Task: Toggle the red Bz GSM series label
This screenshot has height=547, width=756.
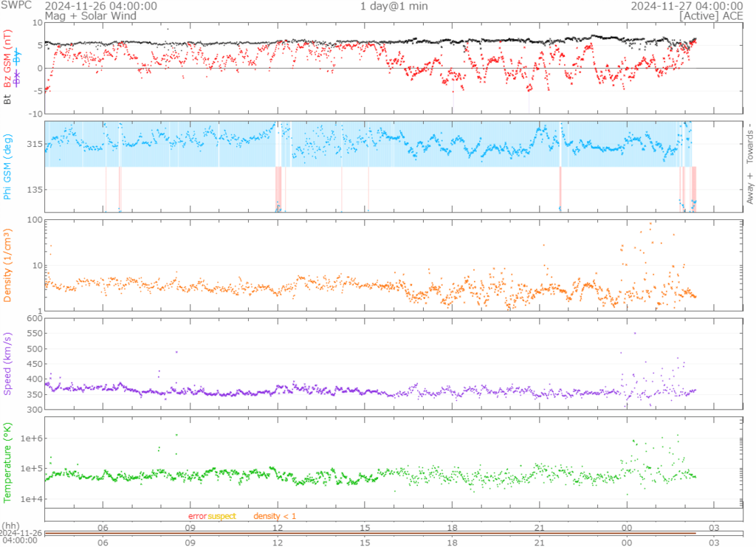Action: [x=8, y=60]
